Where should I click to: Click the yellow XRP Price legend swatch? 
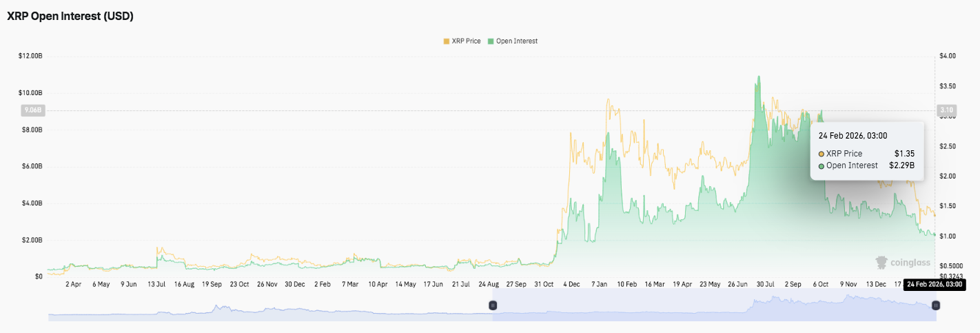tap(446, 41)
